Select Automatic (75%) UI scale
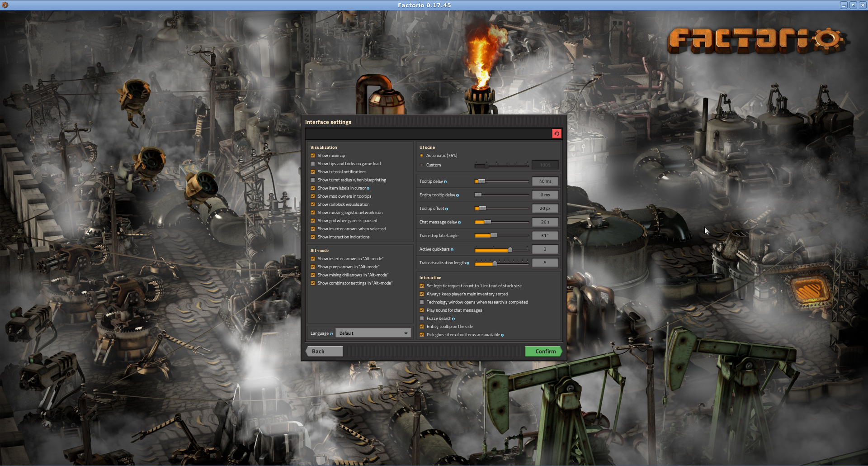Screen dimensions: 868x466 tap(422, 156)
